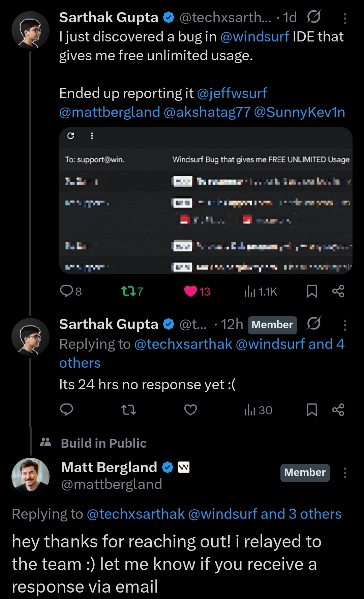Open more options on Matt Bergland's reply
This screenshot has width=364, height=599.
pyautogui.click(x=345, y=473)
